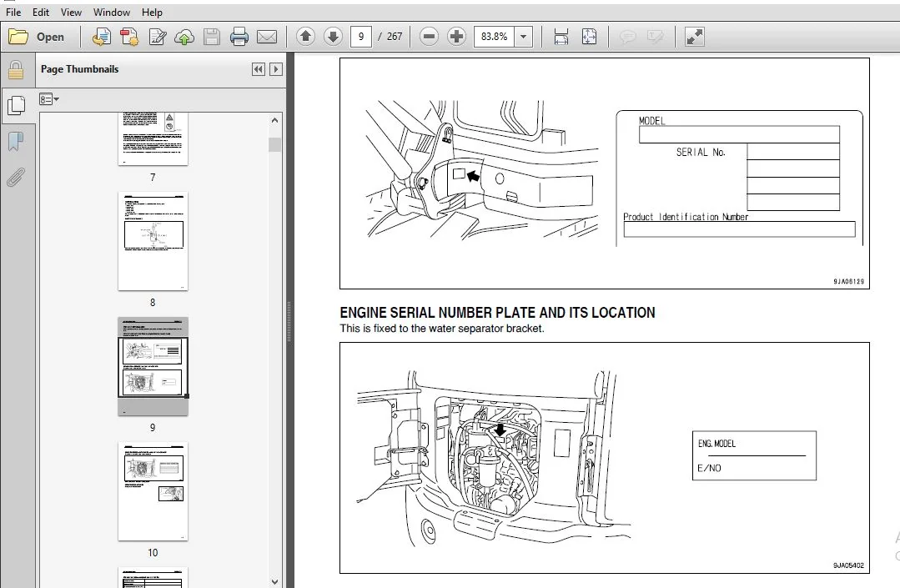900x588 pixels.
Task: Click text 'This is fixed to the water separator bracket.'
Action: pyautogui.click(x=442, y=329)
